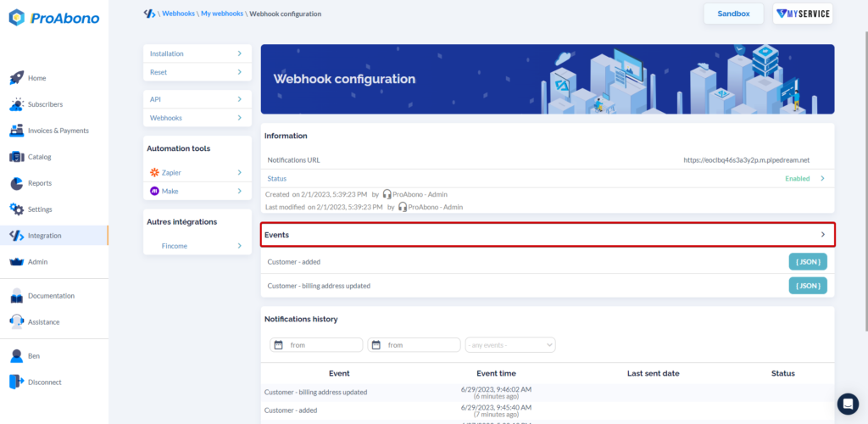Click Customer - added event row text
This screenshot has width=868, height=424.
click(293, 262)
